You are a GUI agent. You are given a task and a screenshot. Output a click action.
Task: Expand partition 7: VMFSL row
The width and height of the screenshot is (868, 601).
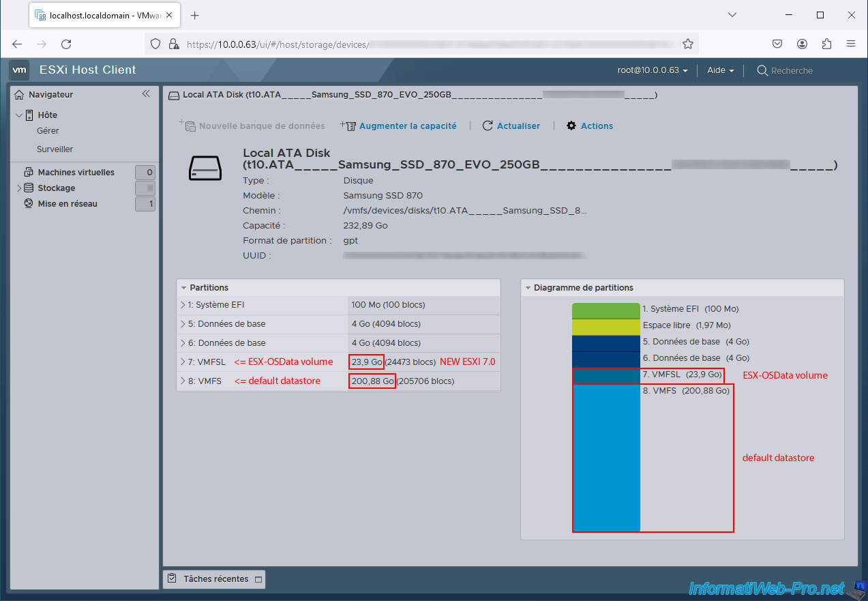point(183,362)
